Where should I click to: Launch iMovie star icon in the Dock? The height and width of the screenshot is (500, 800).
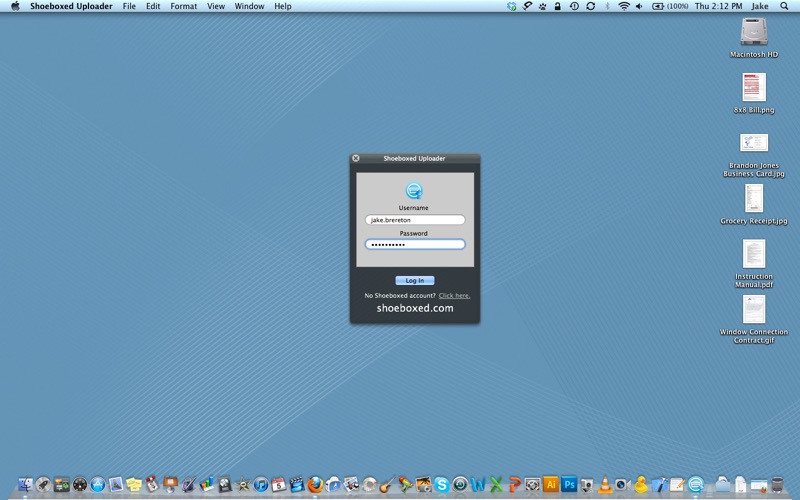[x=242, y=485]
